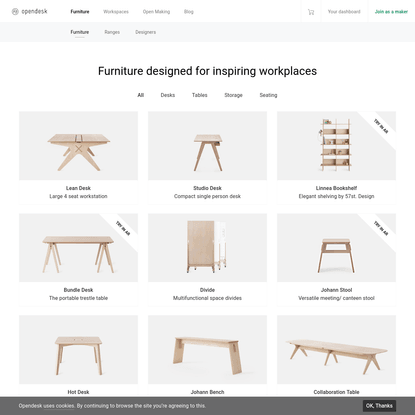
Task: Click 'Elegant shelving by 57st. Design' text
Action: tap(336, 196)
